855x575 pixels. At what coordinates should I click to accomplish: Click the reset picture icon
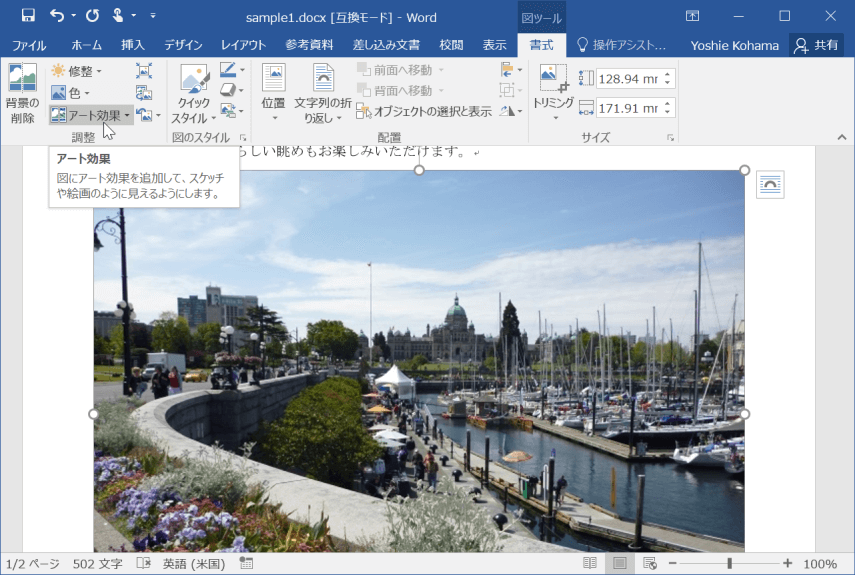click(144, 115)
